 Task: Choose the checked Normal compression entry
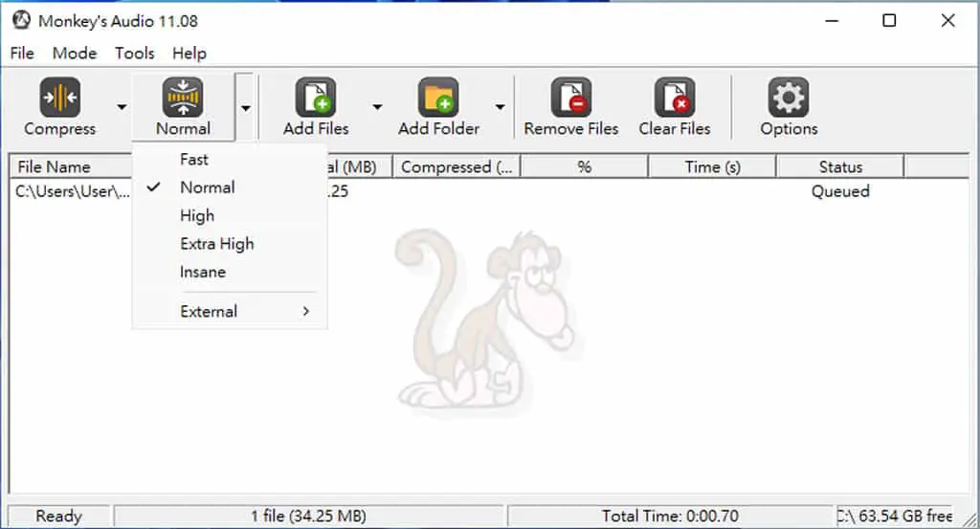[x=230, y=187]
